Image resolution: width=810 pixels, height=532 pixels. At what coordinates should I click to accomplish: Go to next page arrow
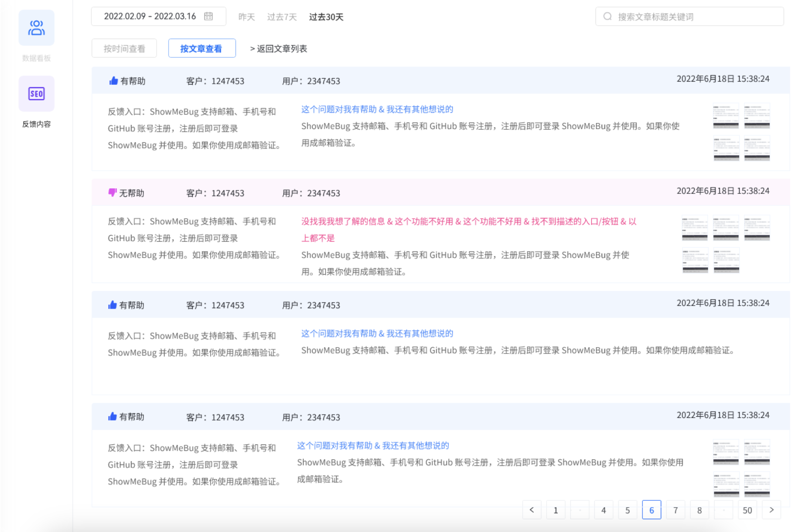(771, 510)
